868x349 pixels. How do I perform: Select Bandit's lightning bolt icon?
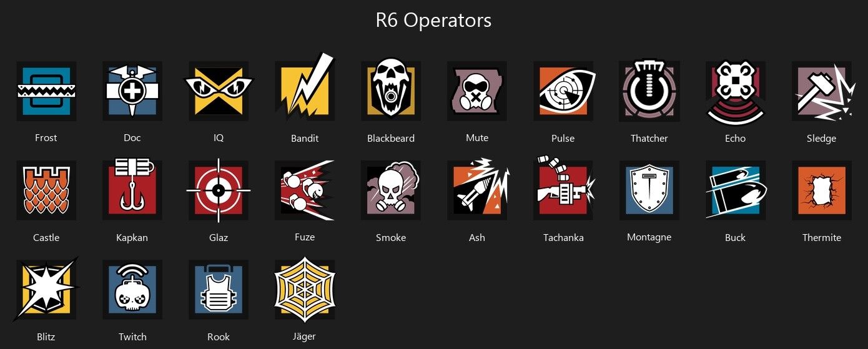pos(305,87)
